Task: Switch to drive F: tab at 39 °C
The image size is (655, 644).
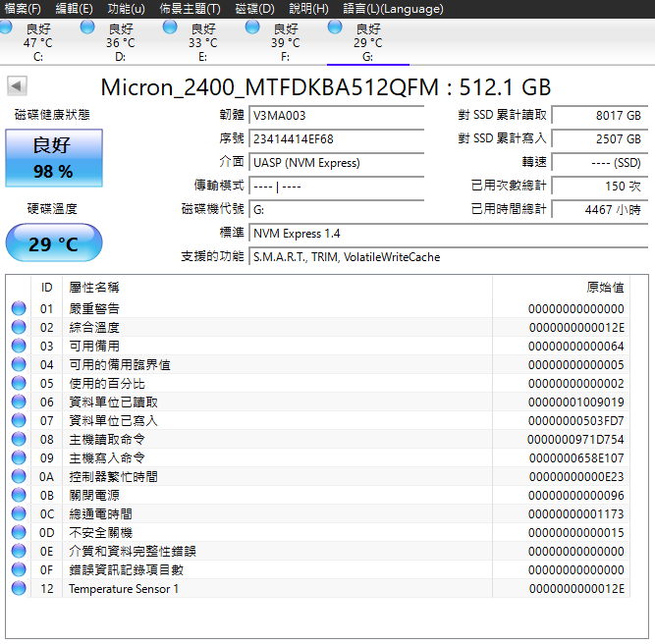Action: coord(286,42)
